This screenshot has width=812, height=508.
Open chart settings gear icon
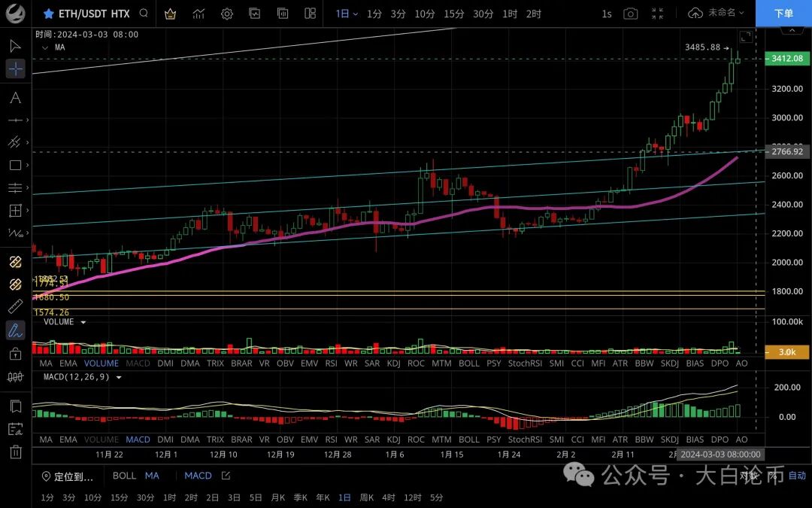[227, 14]
